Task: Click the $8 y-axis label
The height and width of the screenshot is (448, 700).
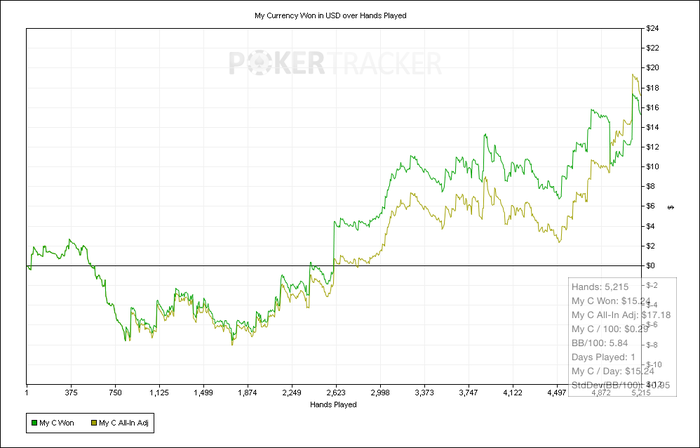Action: [651, 187]
